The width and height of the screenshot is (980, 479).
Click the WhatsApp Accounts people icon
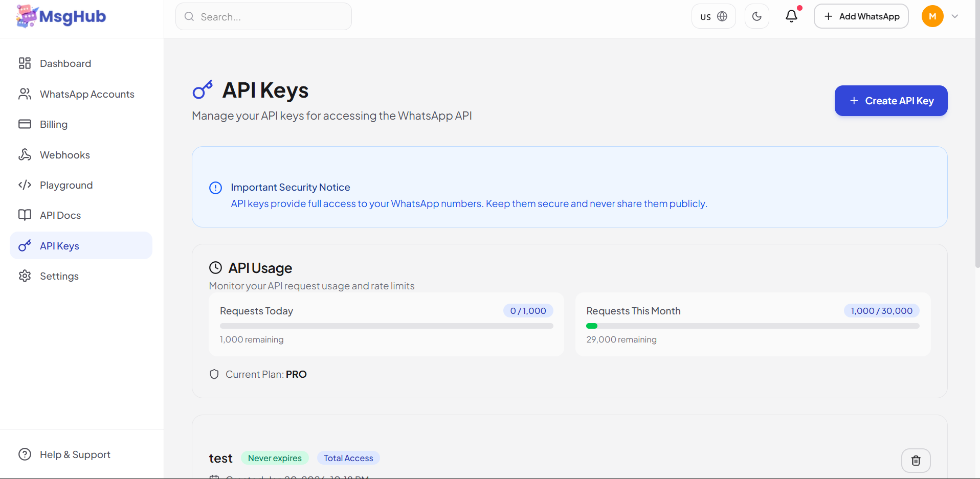coord(25,94)
